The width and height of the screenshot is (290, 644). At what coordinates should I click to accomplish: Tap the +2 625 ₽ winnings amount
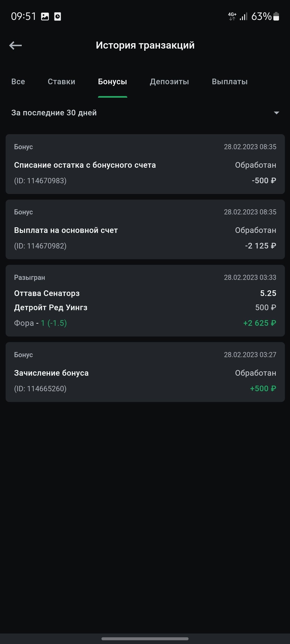[x=260, y=323]
